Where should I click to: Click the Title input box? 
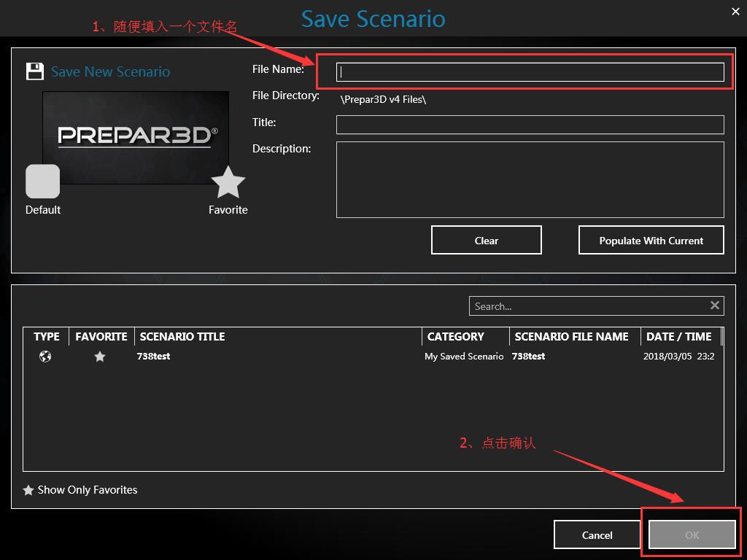point(530,124)
